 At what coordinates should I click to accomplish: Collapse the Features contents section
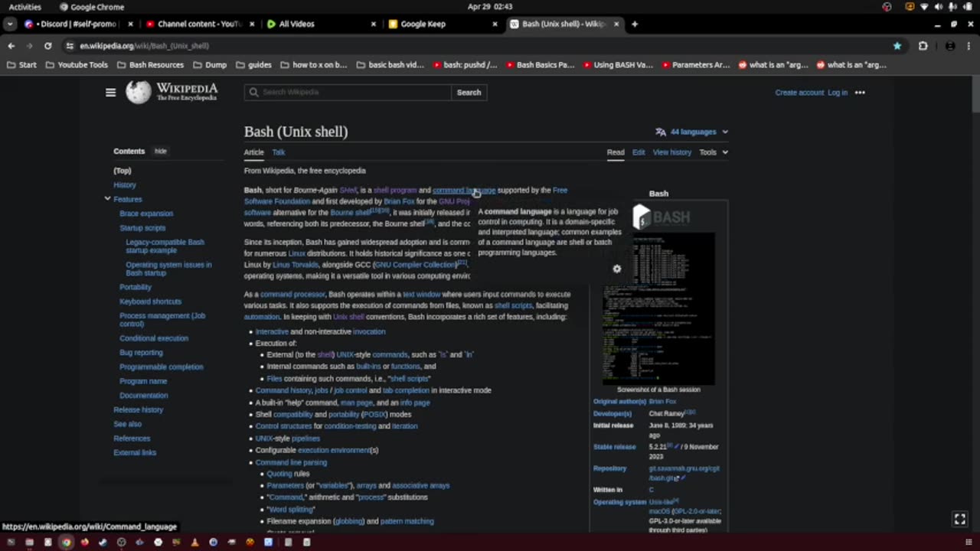pos(107,199)
